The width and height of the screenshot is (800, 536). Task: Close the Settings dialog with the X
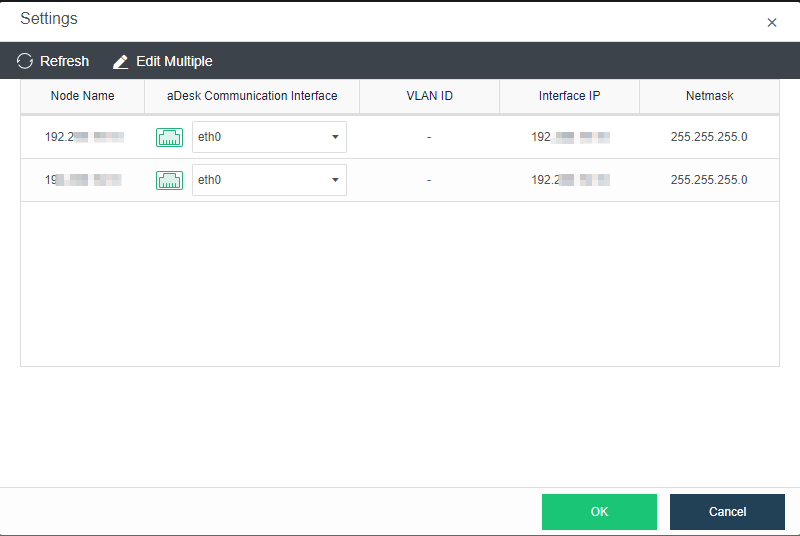click(771, 22)
